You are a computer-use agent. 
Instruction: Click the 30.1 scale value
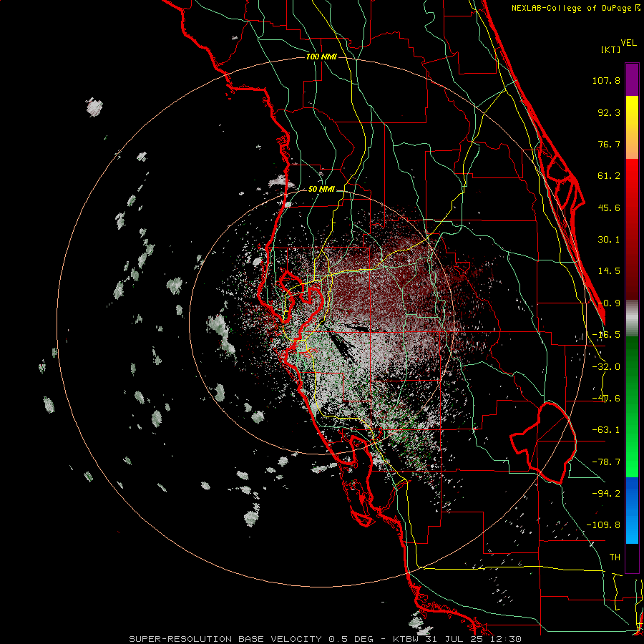[609, 240]
